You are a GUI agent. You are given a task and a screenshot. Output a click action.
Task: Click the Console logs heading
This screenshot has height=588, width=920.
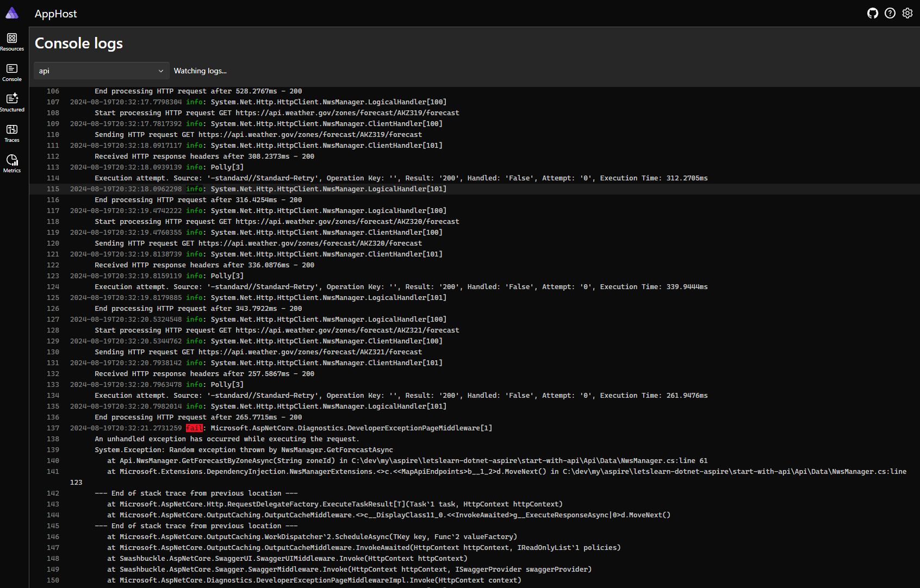79,43
